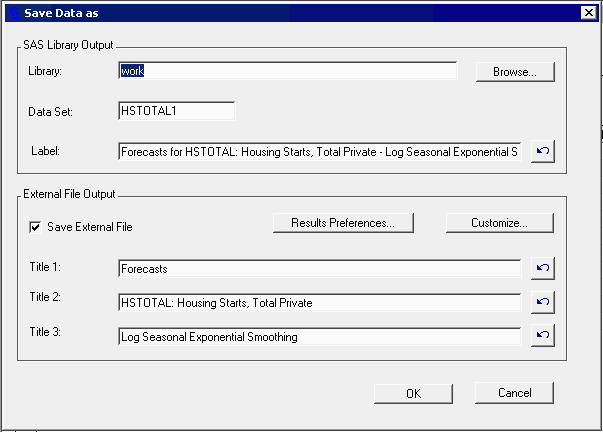Click the Title 1 field showing Forecasts
This screenshot has height=432, width=603.
point(319,269)
